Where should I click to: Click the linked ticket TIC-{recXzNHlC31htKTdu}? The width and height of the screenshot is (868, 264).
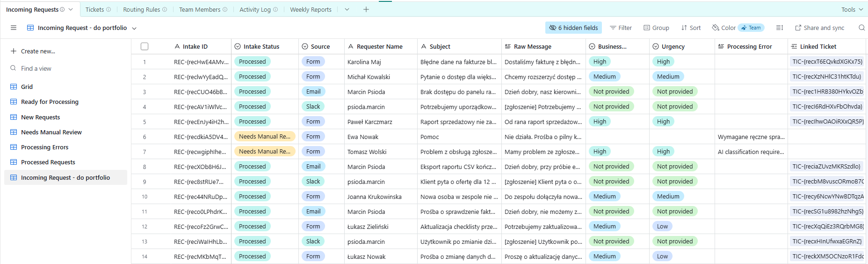[x=826, y=76]
